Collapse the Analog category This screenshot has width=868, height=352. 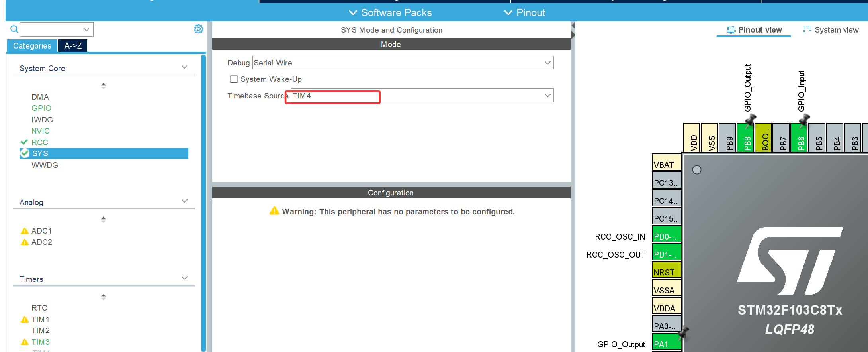(x=184, y=201)
